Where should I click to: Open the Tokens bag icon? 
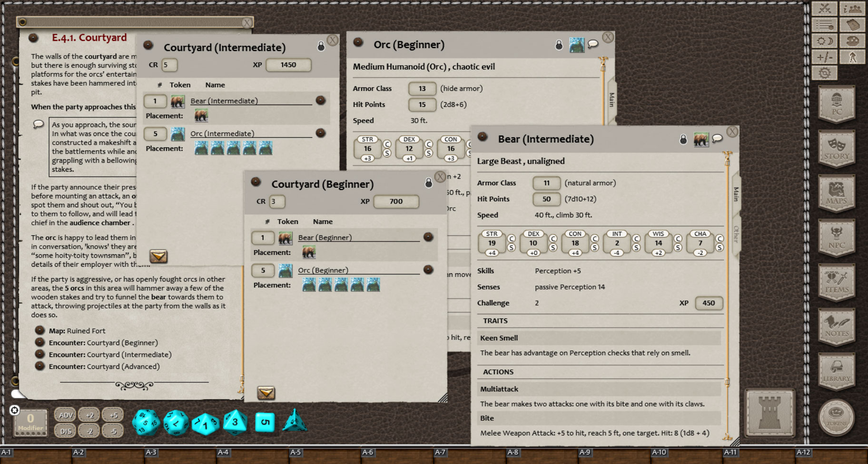[x=837, y=416]
